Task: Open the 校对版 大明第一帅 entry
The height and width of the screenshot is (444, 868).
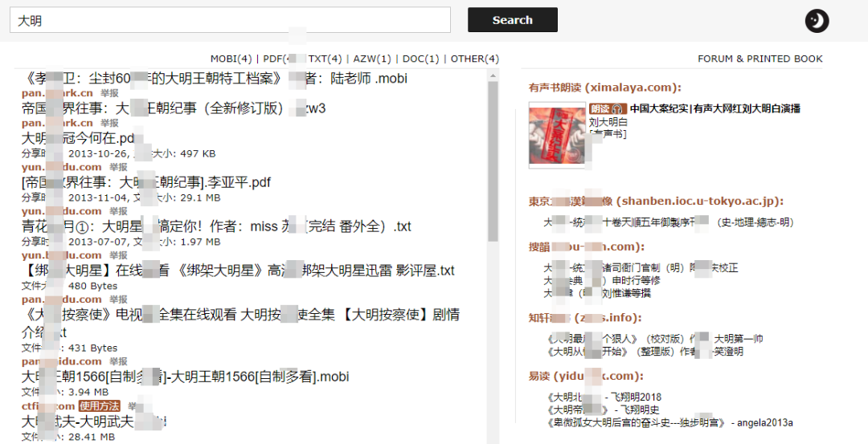Action: click(x=656, y=339)
